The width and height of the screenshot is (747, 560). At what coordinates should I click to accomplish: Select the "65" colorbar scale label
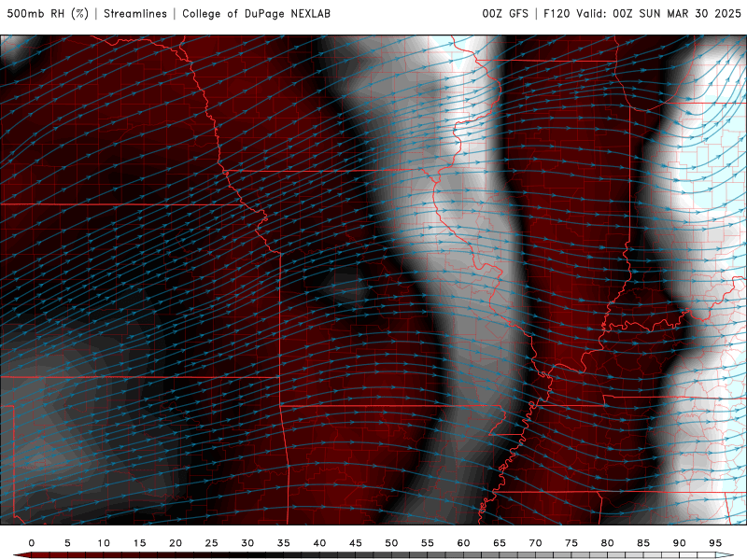point(500,543)
